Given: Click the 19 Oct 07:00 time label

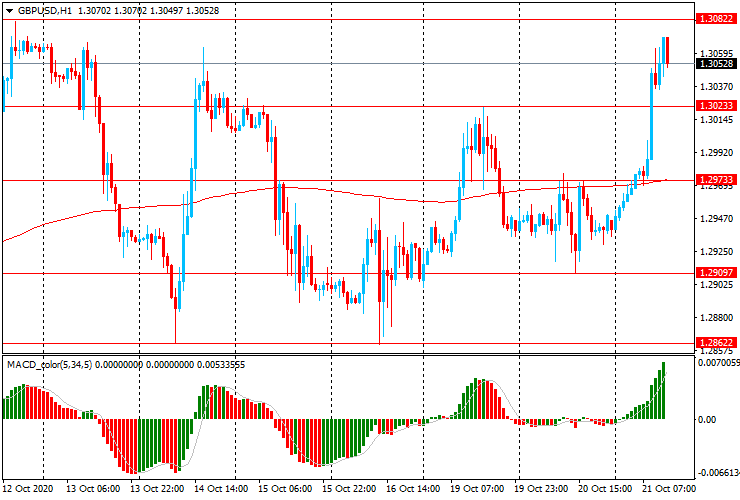Looking at the screenshot, I should 477,489.
